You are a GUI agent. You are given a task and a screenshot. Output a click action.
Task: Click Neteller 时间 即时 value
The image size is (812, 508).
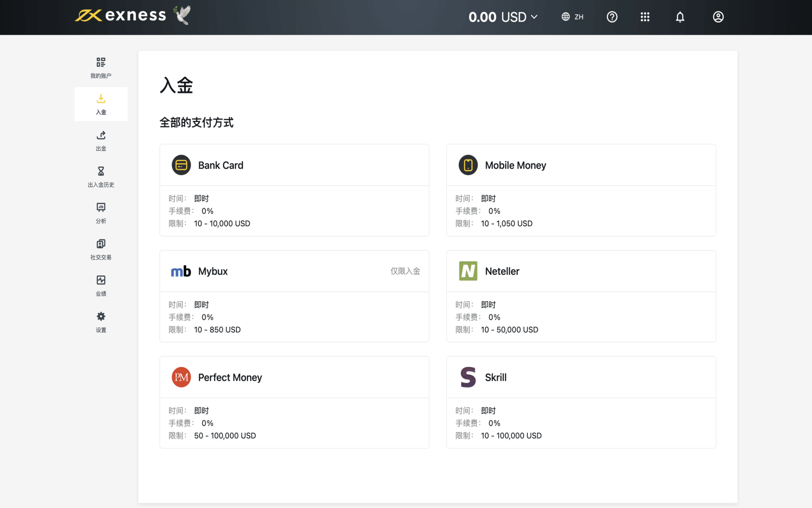click(489, 305)
